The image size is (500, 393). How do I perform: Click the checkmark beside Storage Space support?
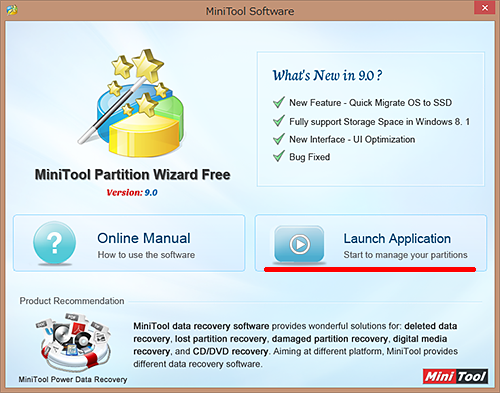(279, 121)
